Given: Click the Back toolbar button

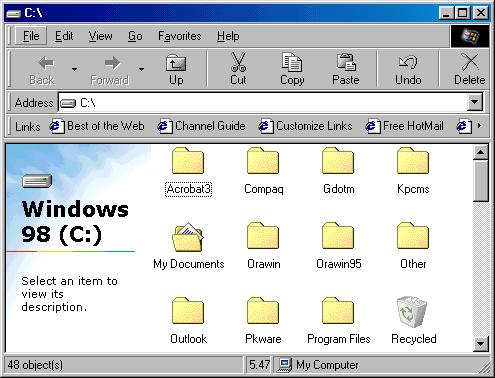Looking at the screenshot, I should tap(42, 69).
